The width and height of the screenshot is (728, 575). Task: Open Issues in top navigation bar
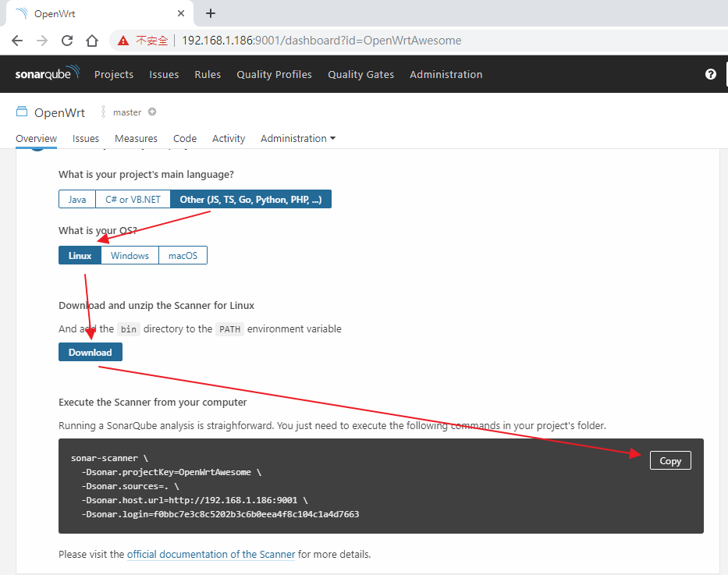(164, 74)
